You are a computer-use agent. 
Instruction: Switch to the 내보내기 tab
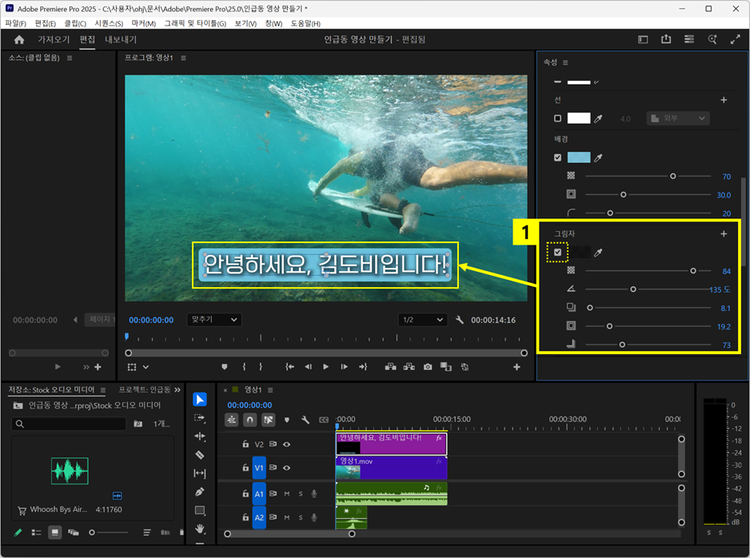121,40
